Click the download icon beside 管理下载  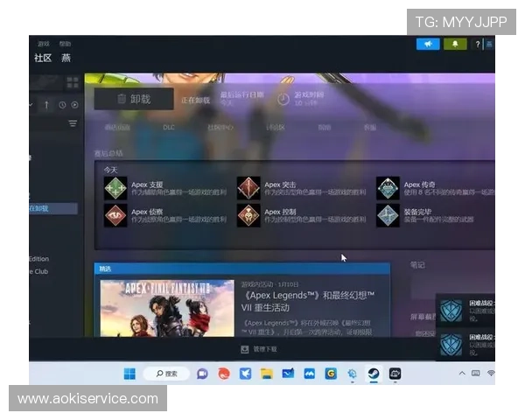coord(245,349)
